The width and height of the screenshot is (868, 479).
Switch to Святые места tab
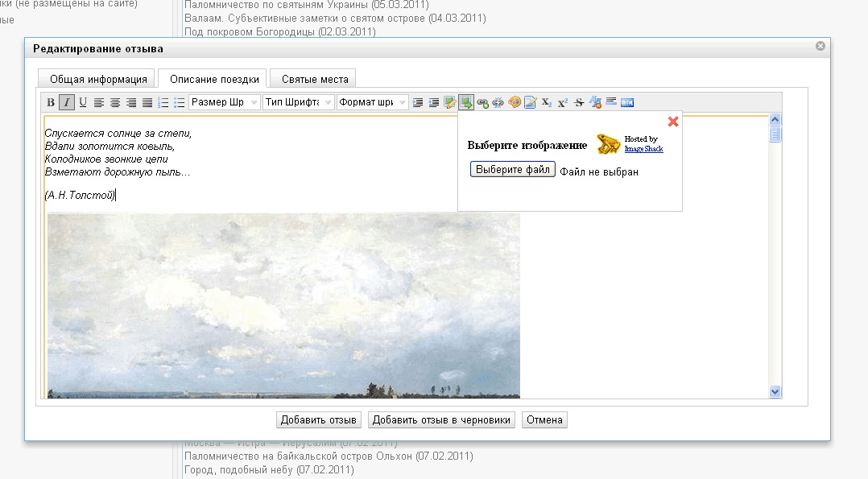315,79
